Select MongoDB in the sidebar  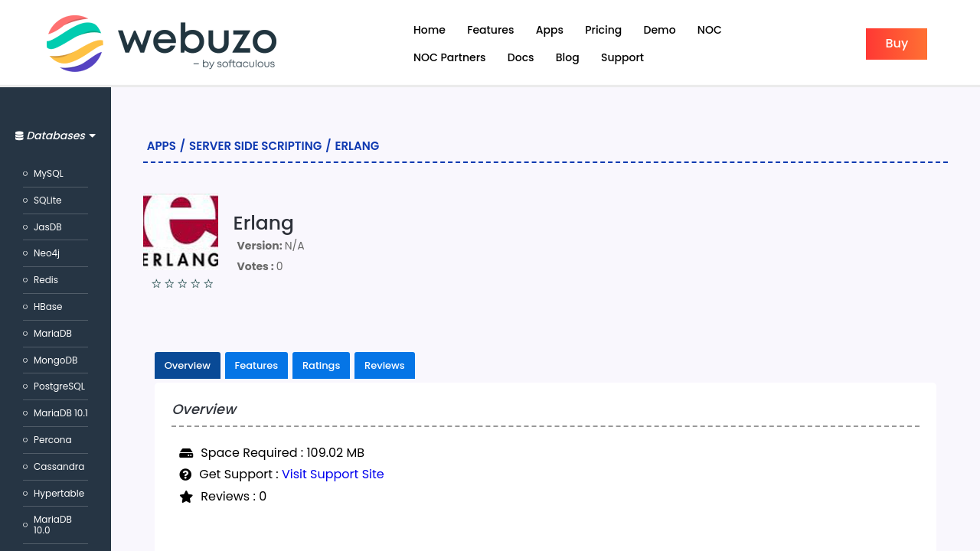pos(55,360)
